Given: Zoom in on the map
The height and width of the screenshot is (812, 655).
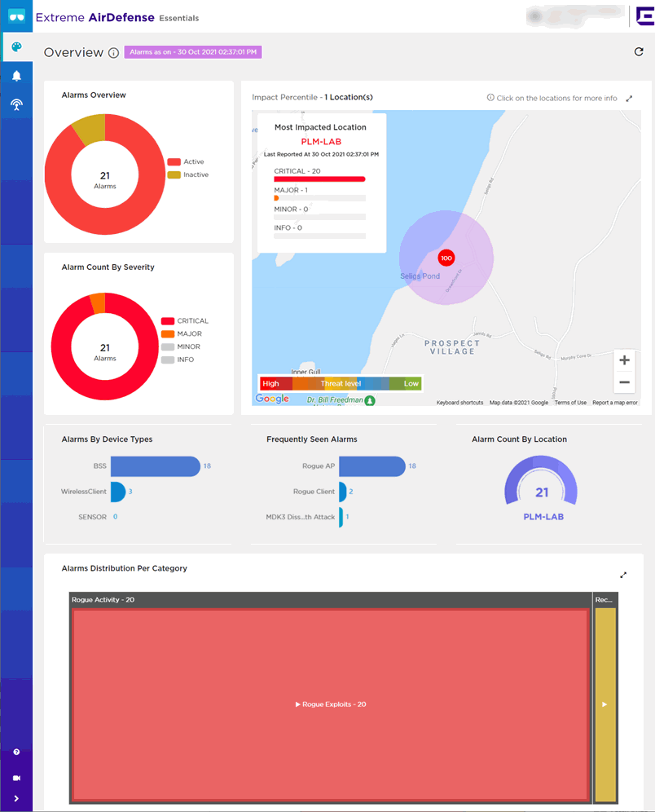Looking at the screenshot, I should tap(624, 360).
